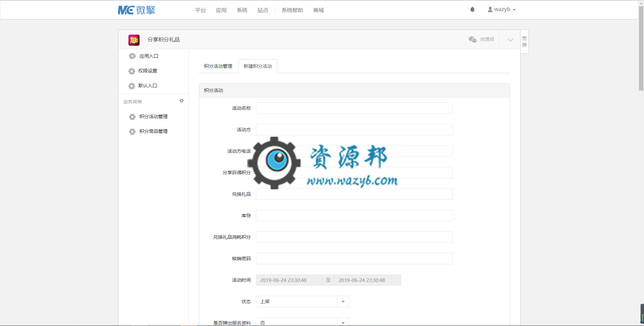644x326 pixels.
Task: Click the gear icon for 默认入口
Action: [131, 86]
